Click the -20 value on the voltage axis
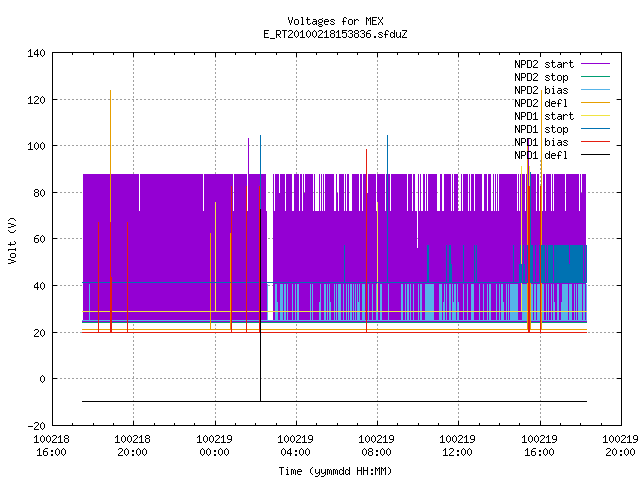The width and height of the screenshot is (640, 480). coord(36,426)
